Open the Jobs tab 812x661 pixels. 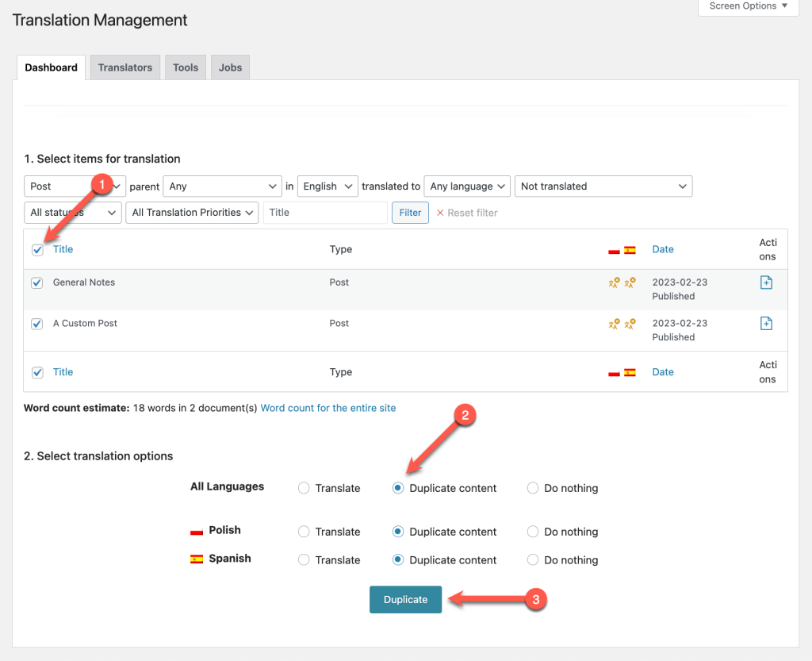[x=230, y=67]
